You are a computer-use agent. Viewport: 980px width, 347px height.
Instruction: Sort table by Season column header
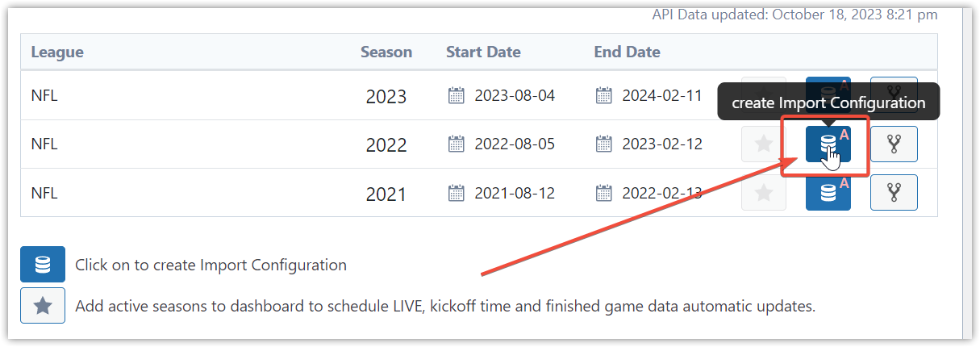click(x=386, y=52)
